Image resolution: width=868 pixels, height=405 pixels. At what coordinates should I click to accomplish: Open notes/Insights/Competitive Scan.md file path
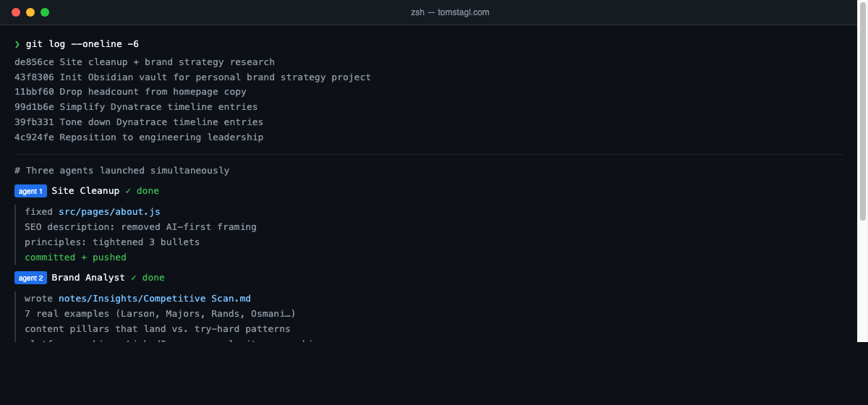click(155, 299)
